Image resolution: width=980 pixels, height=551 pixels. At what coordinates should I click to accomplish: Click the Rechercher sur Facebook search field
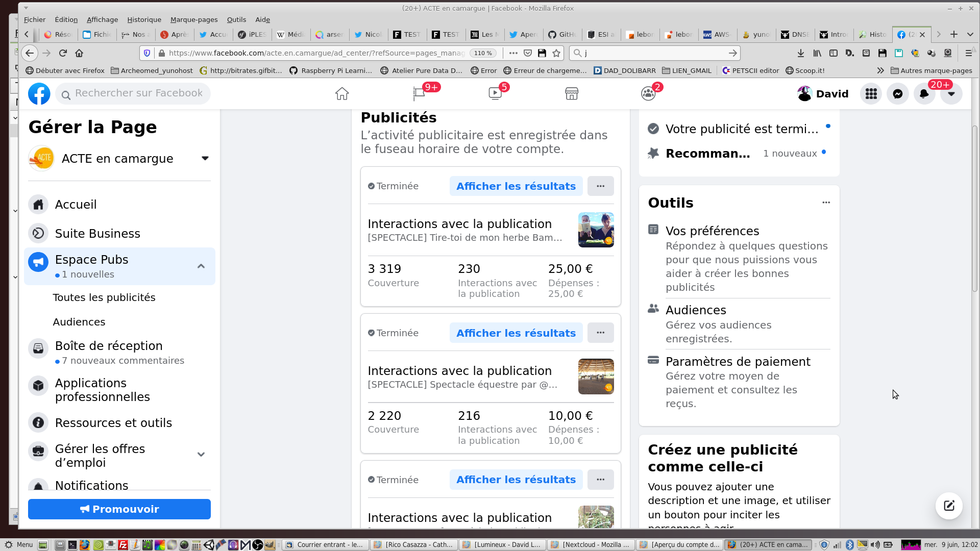coord(138,93)
